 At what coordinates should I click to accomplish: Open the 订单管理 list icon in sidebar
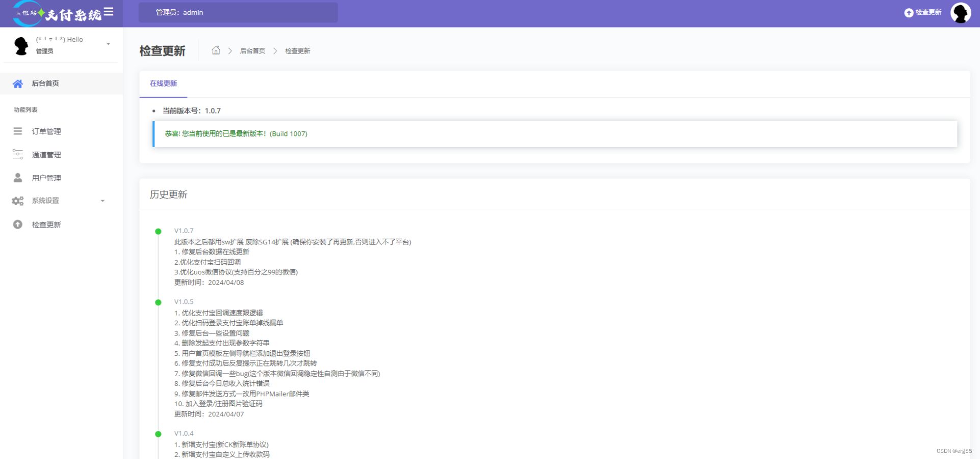18,131
